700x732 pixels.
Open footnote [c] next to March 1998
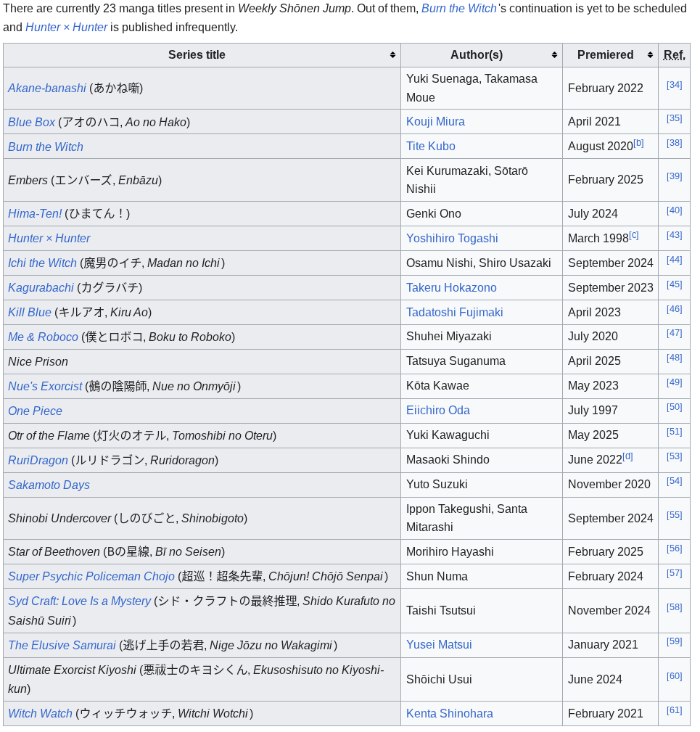[x=634, y=235]
